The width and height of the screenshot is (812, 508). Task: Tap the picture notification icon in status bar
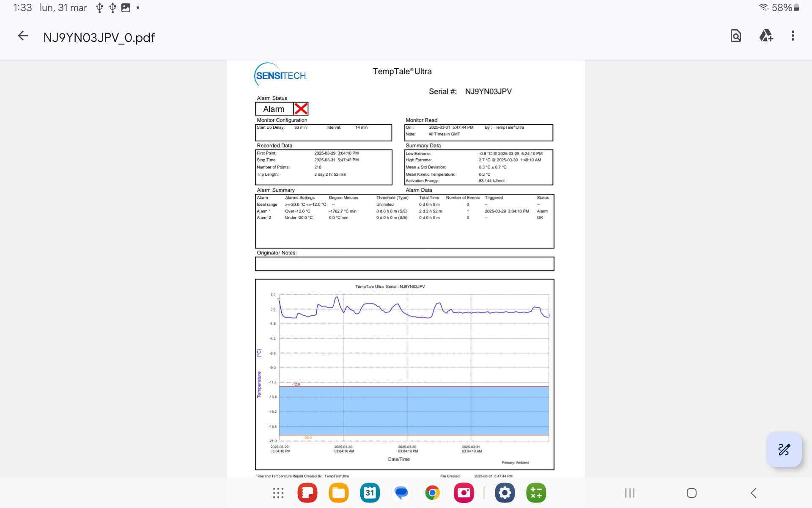click(x=126, y=8)
